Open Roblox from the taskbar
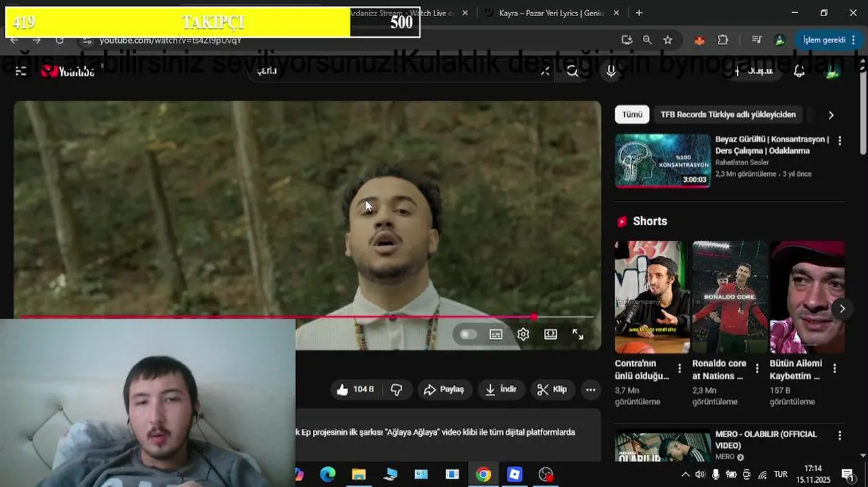 tap(514, 474)
